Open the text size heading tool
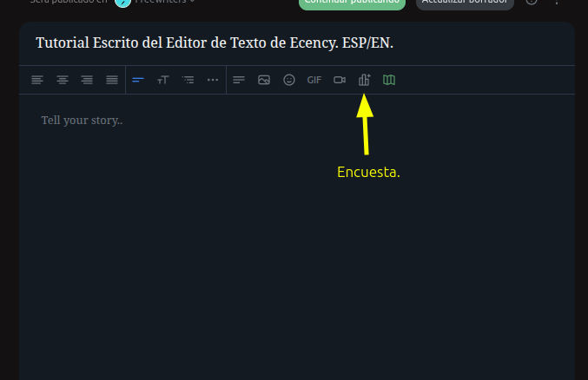 (x=163, y=80)
